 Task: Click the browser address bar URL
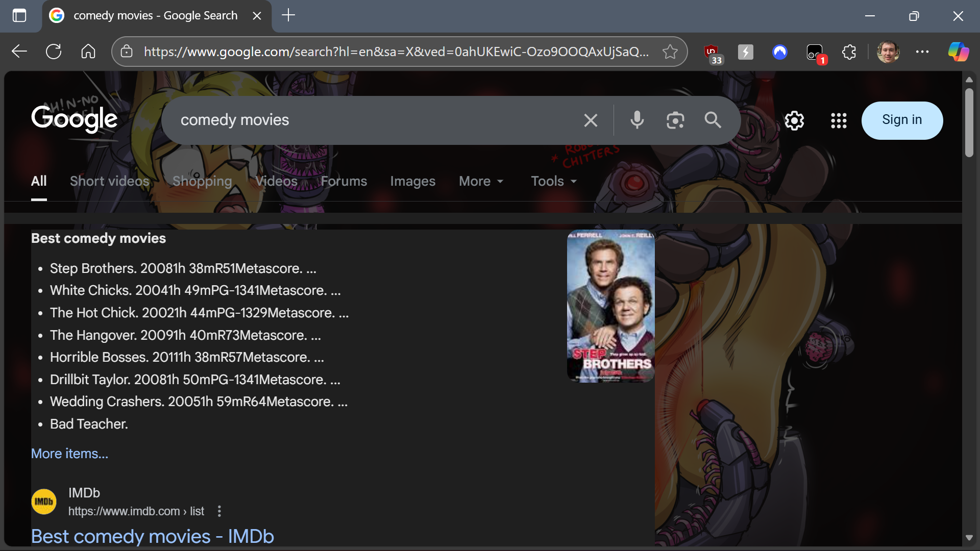click(x=397, y=52)
